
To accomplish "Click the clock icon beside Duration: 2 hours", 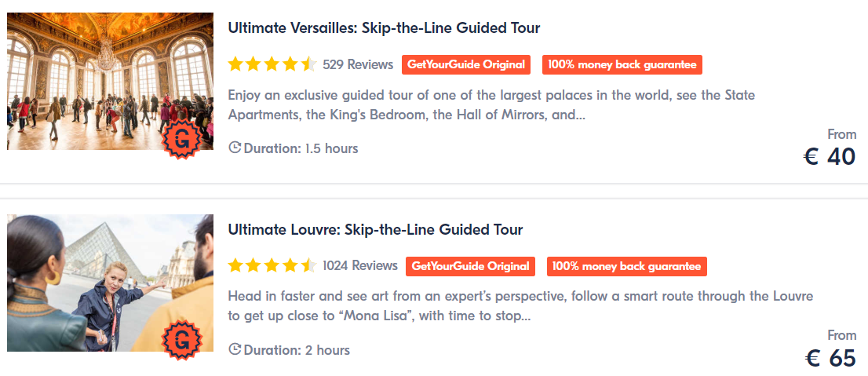I will click(235, 349).
